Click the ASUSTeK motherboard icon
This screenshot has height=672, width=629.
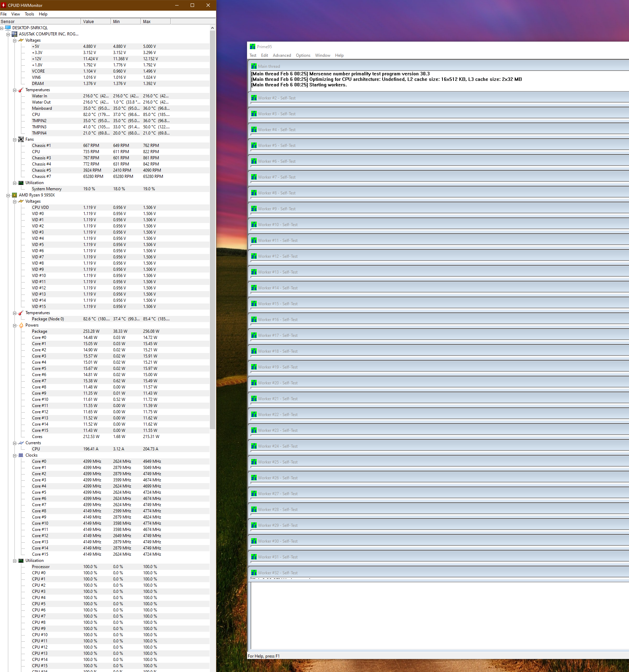click(14, 34)
